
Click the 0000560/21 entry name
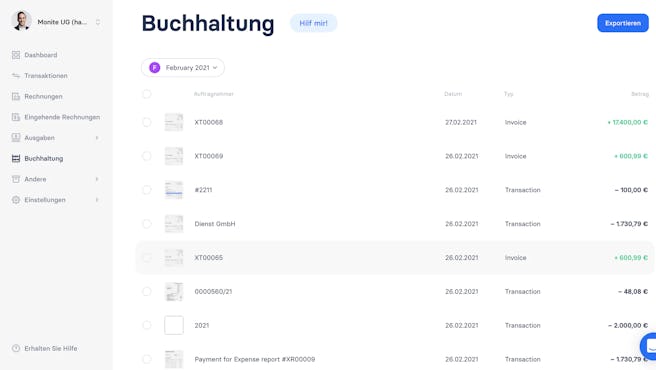click(213, 291)
